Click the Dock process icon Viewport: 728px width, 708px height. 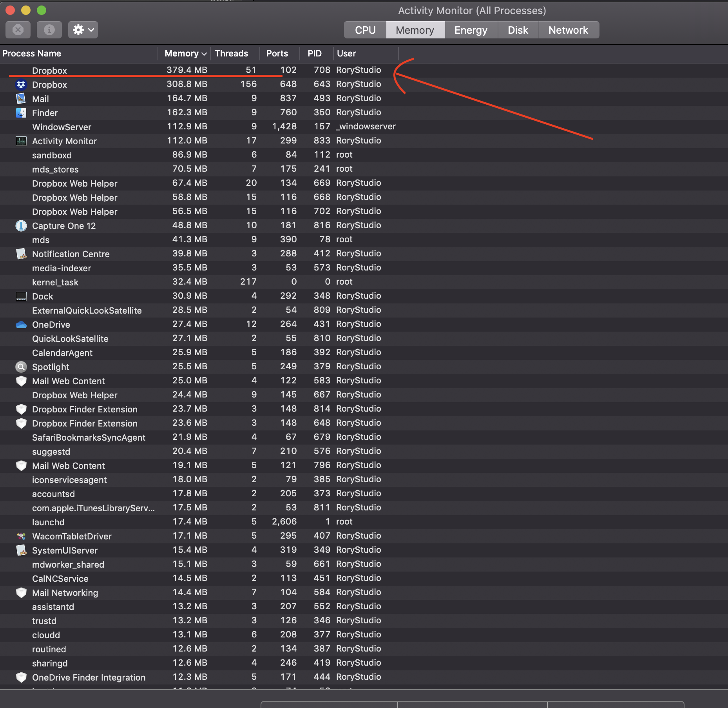click(x=21, y=296)
